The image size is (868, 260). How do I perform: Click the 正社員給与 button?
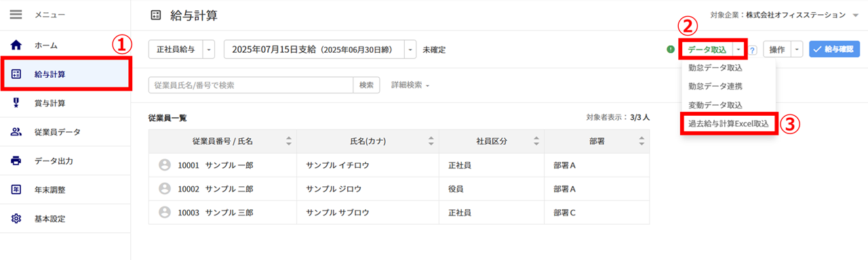[x=176, y=49]
